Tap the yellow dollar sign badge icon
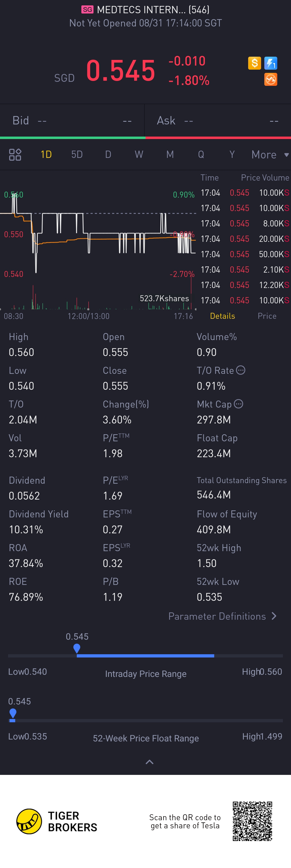 click(x=254, y=63)
